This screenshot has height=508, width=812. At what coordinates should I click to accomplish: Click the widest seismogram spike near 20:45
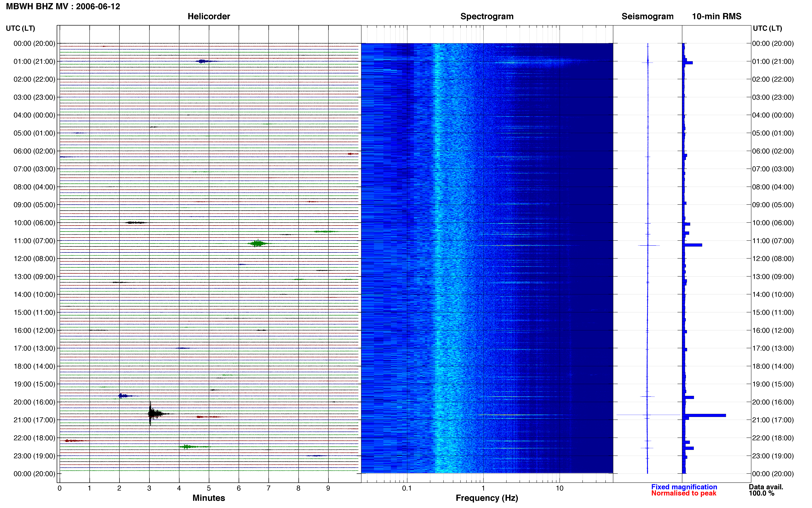648,415
